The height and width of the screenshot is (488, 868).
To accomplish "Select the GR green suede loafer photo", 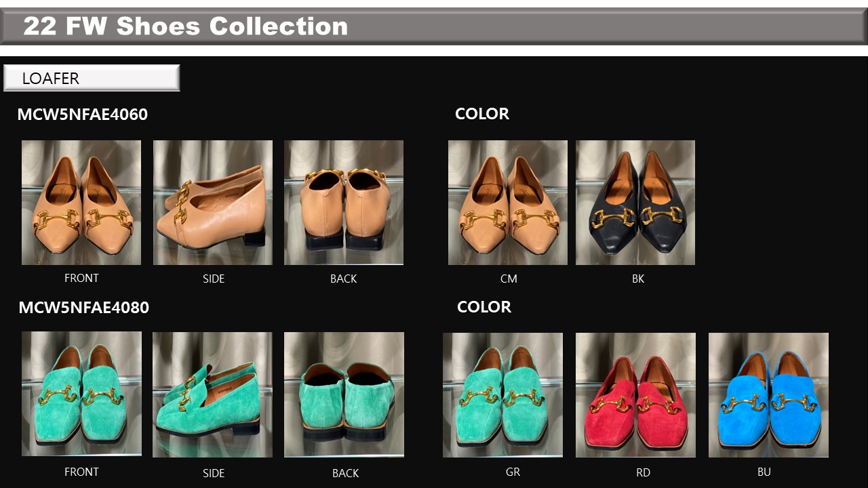I will [x=502, y=395].
